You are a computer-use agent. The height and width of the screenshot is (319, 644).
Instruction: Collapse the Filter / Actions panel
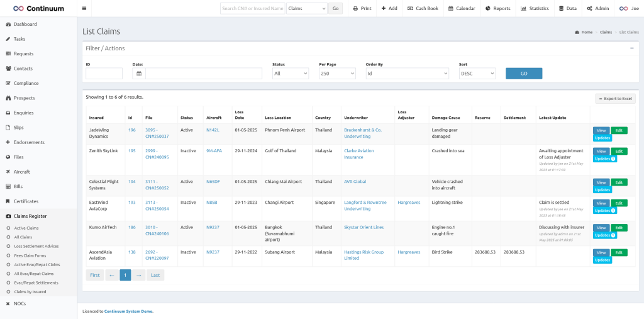(631, 48)
